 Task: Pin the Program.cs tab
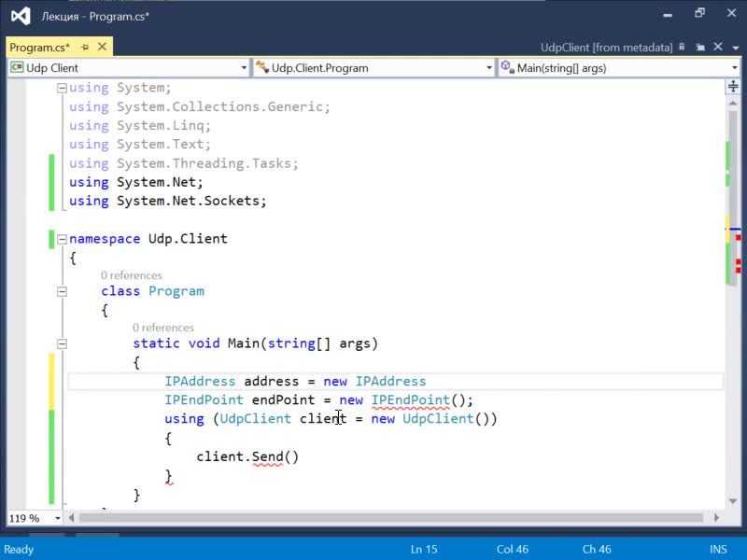coord(85,48)
